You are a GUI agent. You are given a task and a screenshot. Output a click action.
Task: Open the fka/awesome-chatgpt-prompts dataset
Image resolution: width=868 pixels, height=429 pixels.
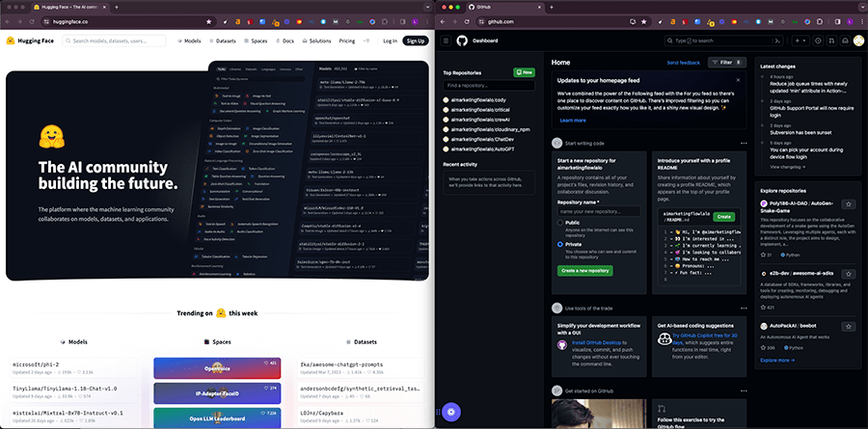pos(361,368)
